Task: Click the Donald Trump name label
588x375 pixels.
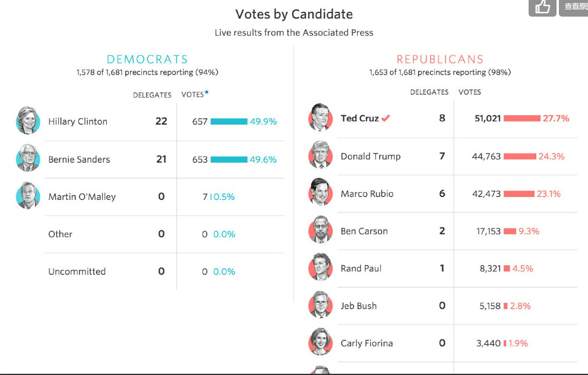Action: 371,157
